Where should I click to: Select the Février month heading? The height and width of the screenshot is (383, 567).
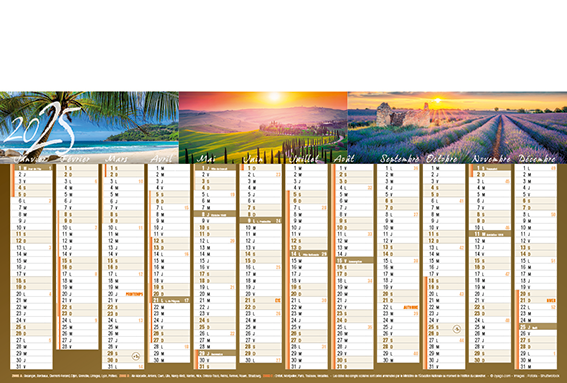76,159
